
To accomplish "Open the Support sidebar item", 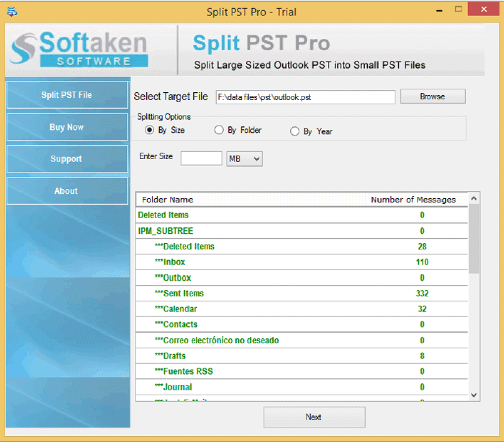I will (x=67, y=159).
